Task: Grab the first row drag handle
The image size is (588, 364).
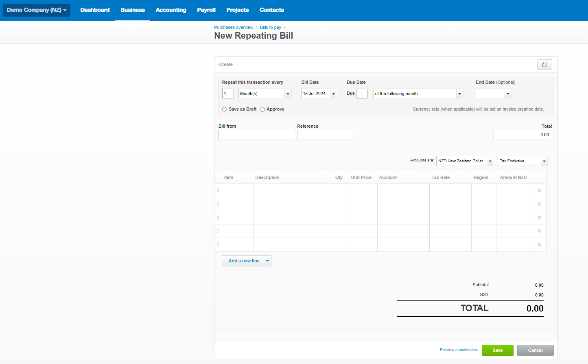Action: pyautogui.click(x=218, y=190)
